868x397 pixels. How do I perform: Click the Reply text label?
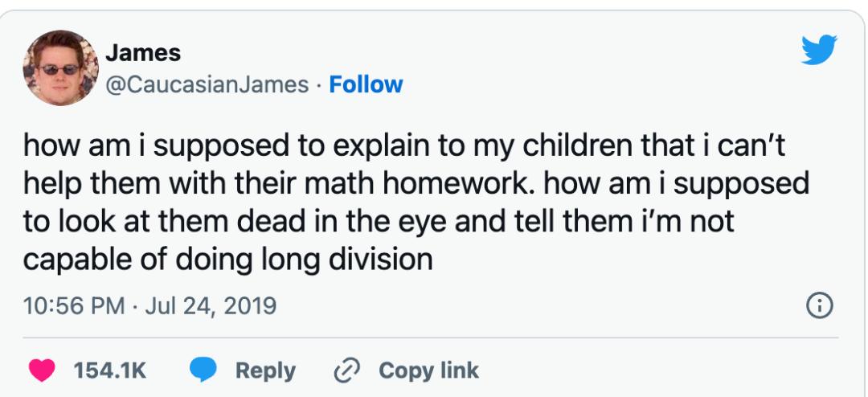click(266, 370)
